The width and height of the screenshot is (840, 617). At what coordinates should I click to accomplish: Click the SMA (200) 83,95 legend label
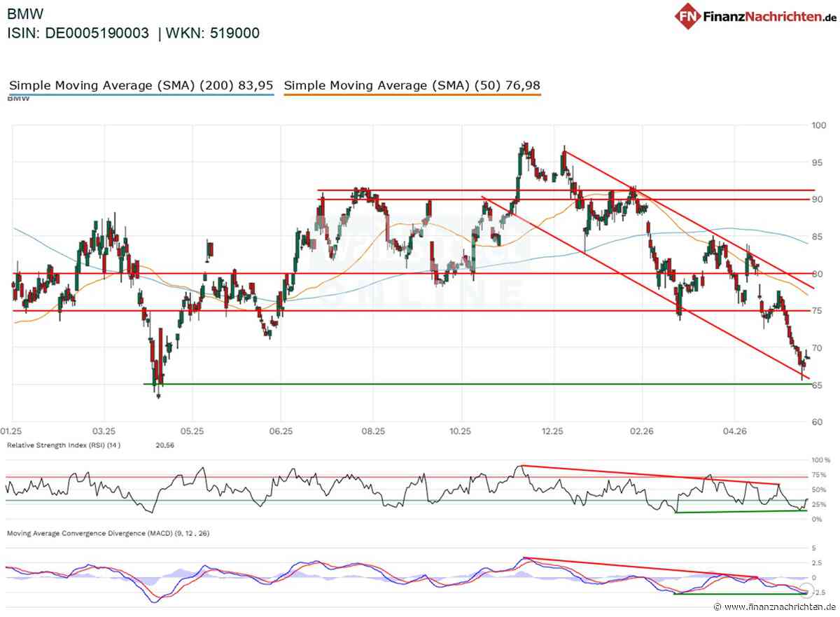coord(141,85)
